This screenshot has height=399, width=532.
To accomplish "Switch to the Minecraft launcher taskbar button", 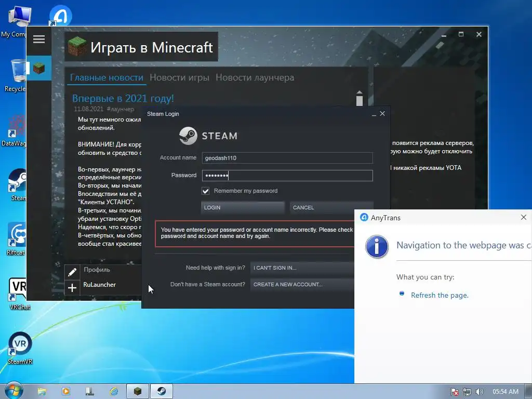I will [137, 391].
